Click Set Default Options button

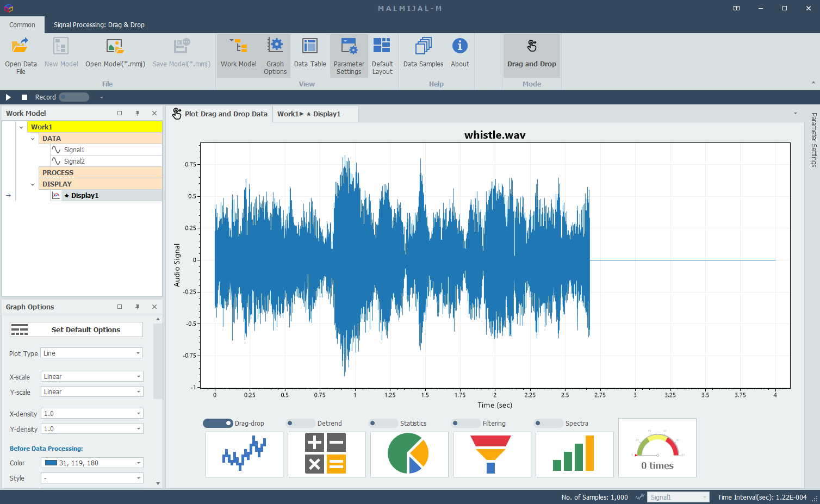[76, 329]
